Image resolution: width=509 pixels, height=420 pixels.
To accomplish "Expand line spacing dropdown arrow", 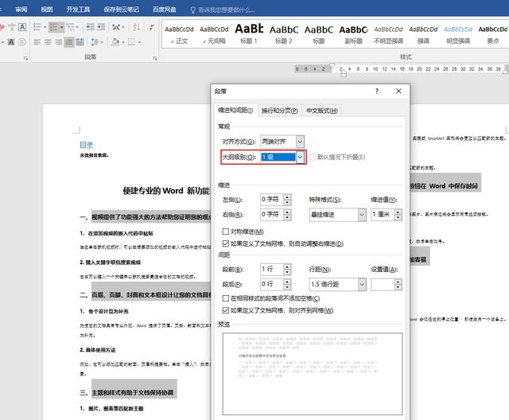I will (102, 42).
